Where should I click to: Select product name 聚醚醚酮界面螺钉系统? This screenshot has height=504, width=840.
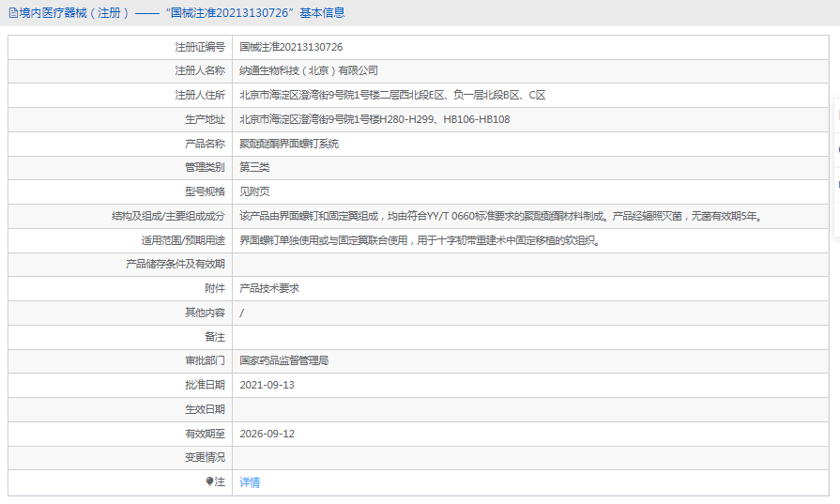[289, 144]
